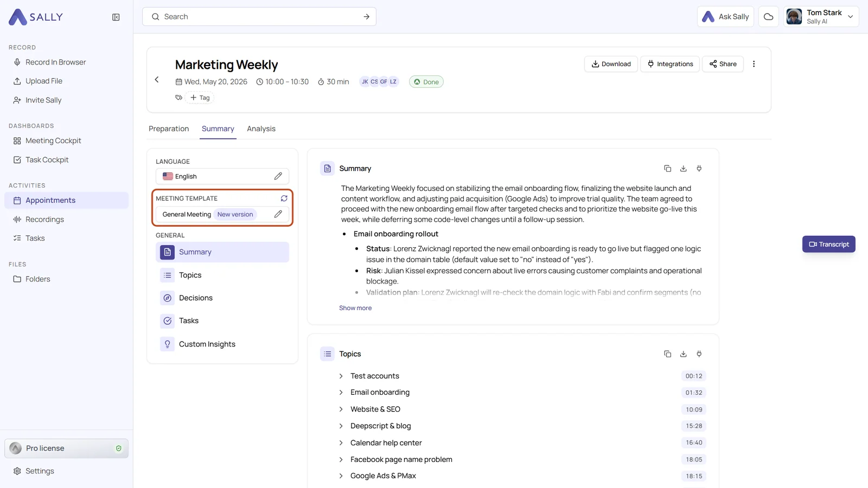Image resolution: width=868 pixels, height=488 pixels.
Task: Edit the General Meeting template
Action: click(x=278, y=214)
